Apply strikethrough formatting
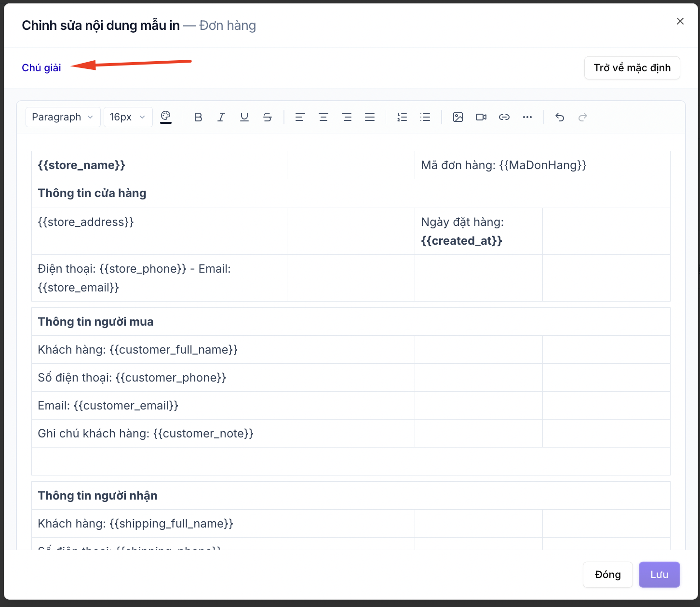This screenshot has height=607, width=700. 268,117
